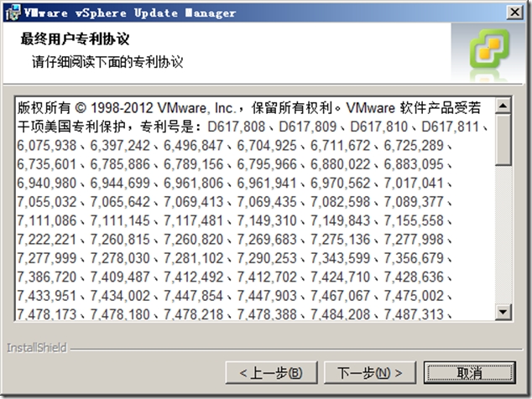Click the scrollbar up arrow

[x=503, y=106]
